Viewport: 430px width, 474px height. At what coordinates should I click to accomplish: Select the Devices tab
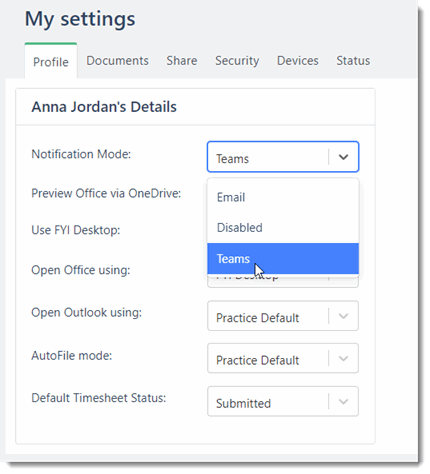point(298,61)
